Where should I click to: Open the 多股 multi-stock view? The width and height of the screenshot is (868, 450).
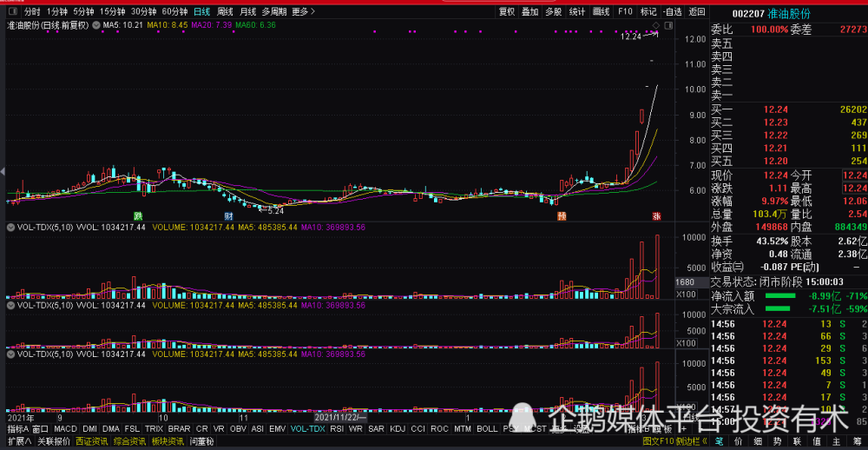pos(554,11)
